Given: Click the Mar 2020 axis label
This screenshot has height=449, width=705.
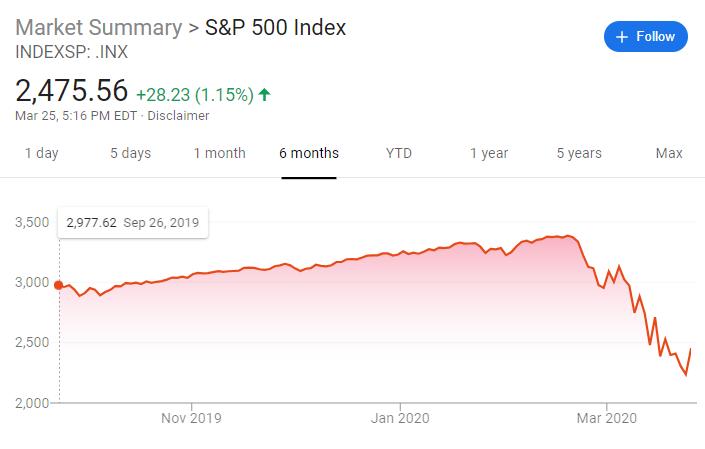Looking at the screenshot, I should coord(607,418).
